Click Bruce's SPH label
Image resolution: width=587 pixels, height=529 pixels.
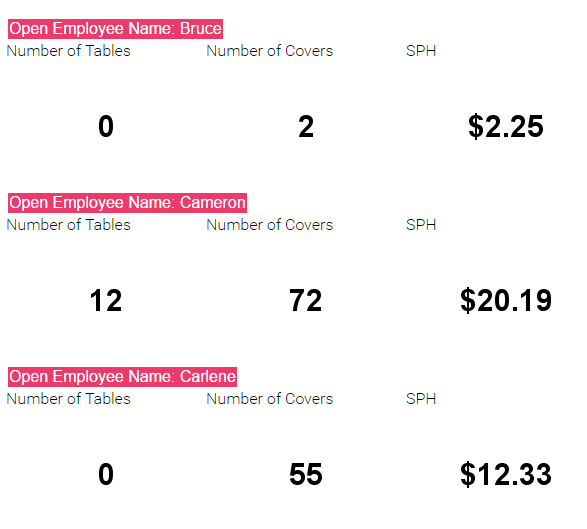click(x=421, y=51)
